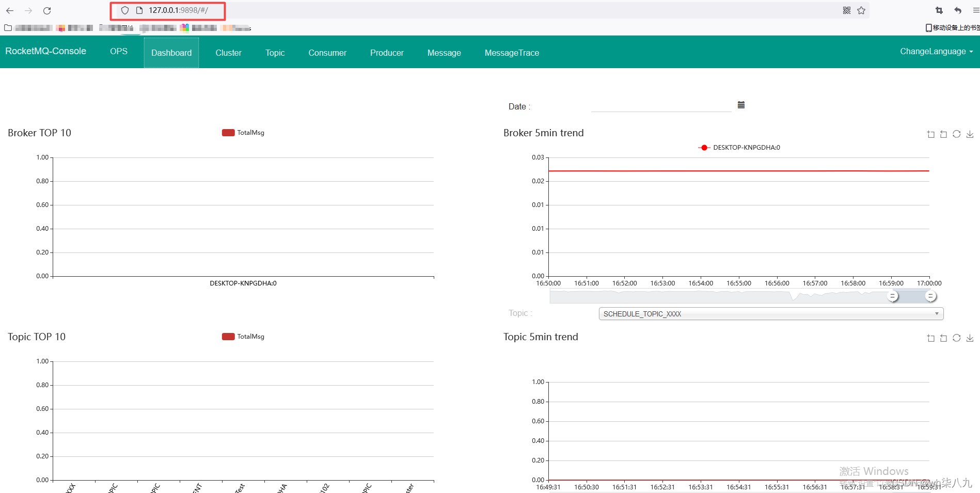Go to the Cluster page
Viewport: 980px width, 493px height.
228,53
